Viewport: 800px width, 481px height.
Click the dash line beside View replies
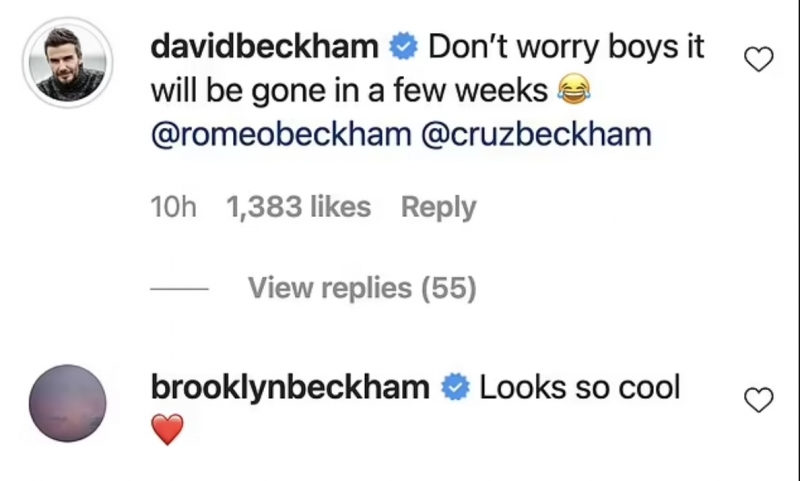(179, 290)
